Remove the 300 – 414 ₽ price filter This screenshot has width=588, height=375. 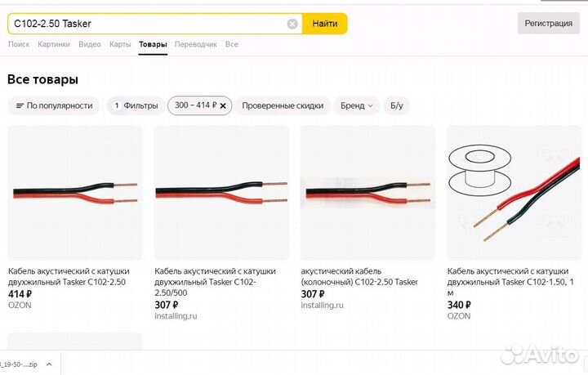pos(224,105)
